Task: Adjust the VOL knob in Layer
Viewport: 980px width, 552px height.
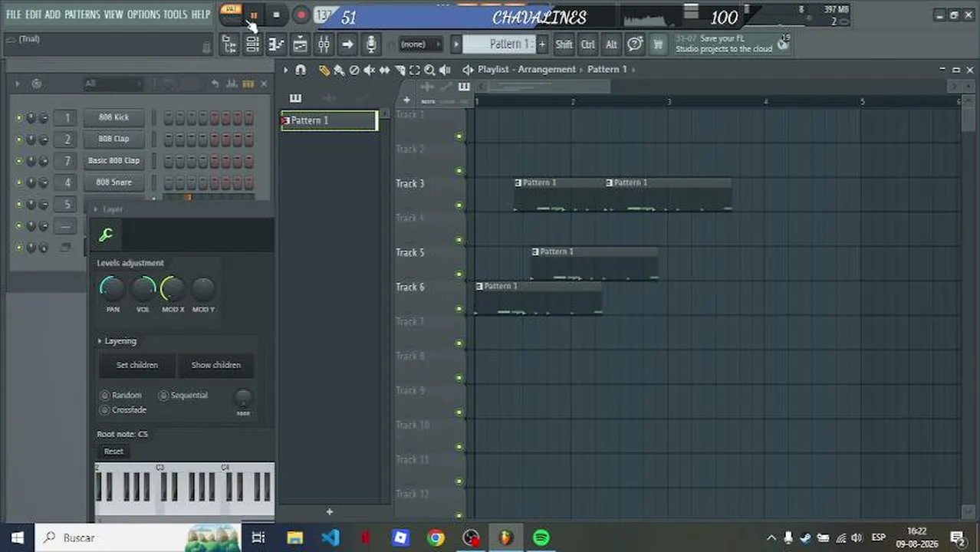Action: coord(143,289)
